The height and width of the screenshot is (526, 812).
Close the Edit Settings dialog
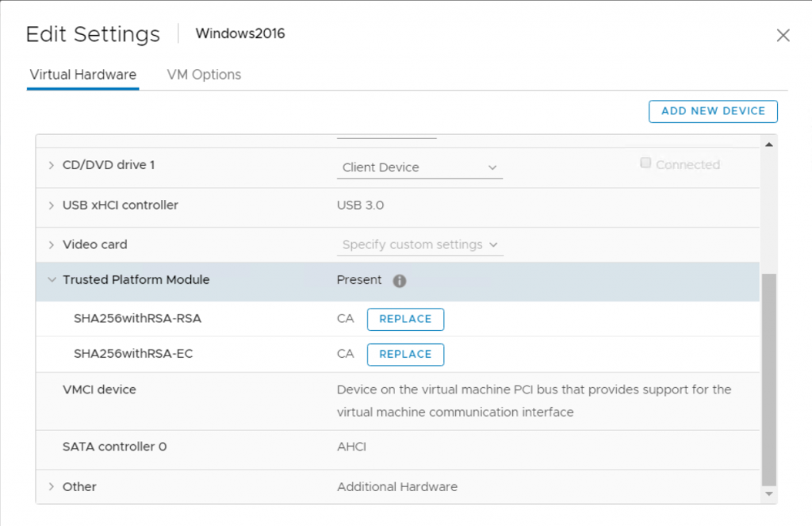783,35
